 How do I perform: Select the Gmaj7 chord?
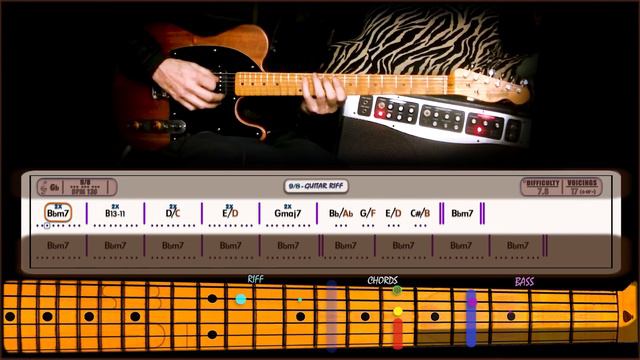288,213
